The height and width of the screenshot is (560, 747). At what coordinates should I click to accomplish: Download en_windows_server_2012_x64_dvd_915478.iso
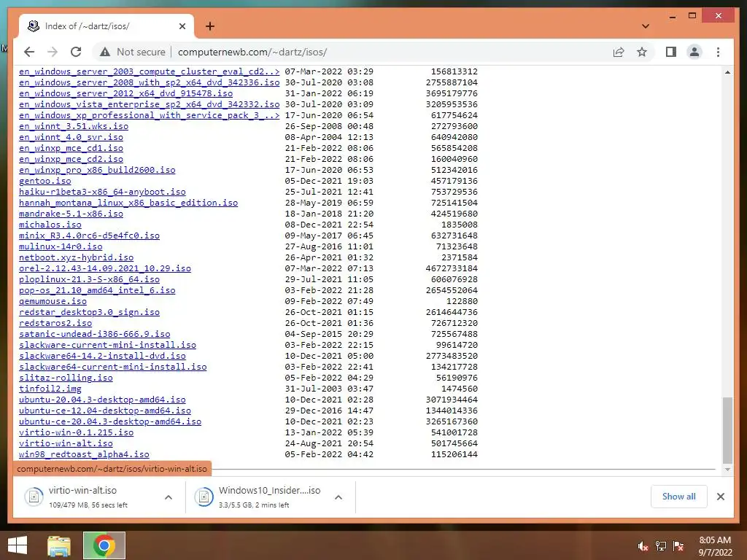click(125, 93)
